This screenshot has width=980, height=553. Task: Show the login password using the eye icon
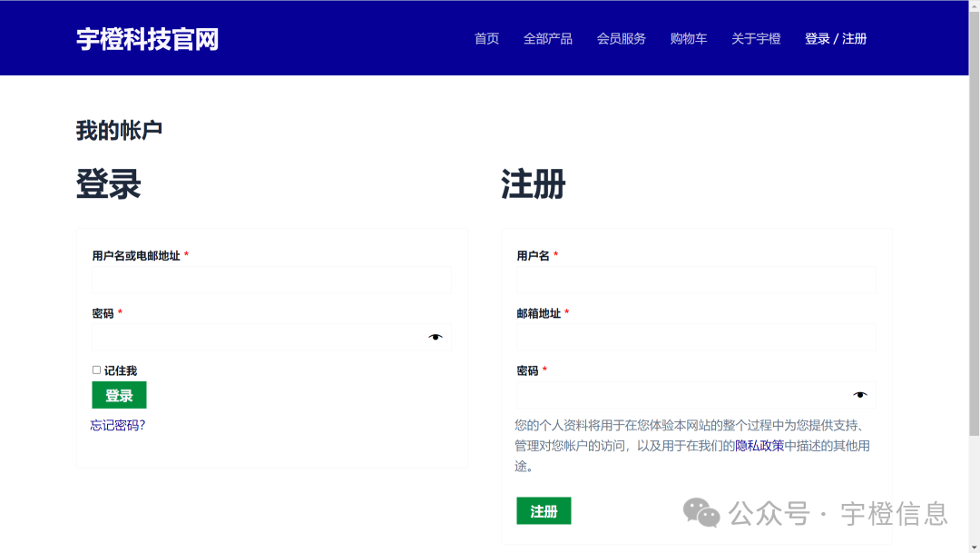pyautogui.click(x=436, y=336)
